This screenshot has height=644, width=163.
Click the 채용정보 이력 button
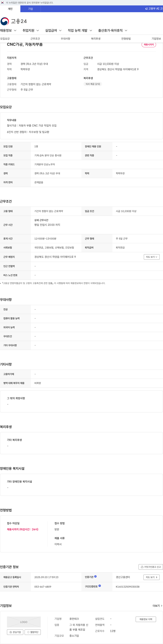pos(146,619)
